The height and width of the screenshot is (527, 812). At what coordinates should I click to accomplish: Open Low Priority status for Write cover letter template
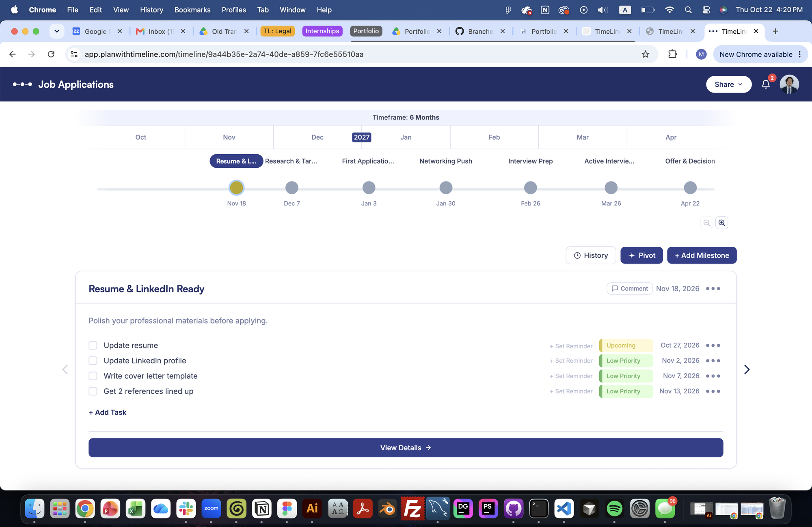(x=626, y=376)
